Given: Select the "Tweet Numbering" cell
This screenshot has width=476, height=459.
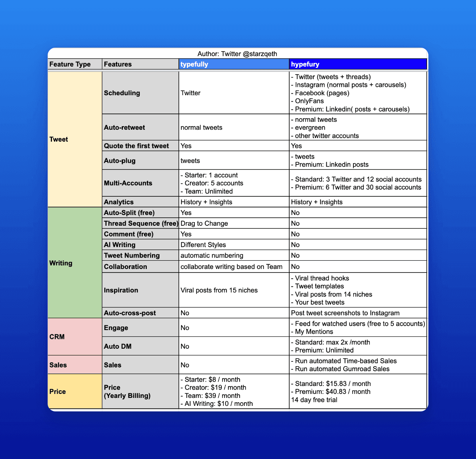Looking at the screenshot, I should pos(140,255).
